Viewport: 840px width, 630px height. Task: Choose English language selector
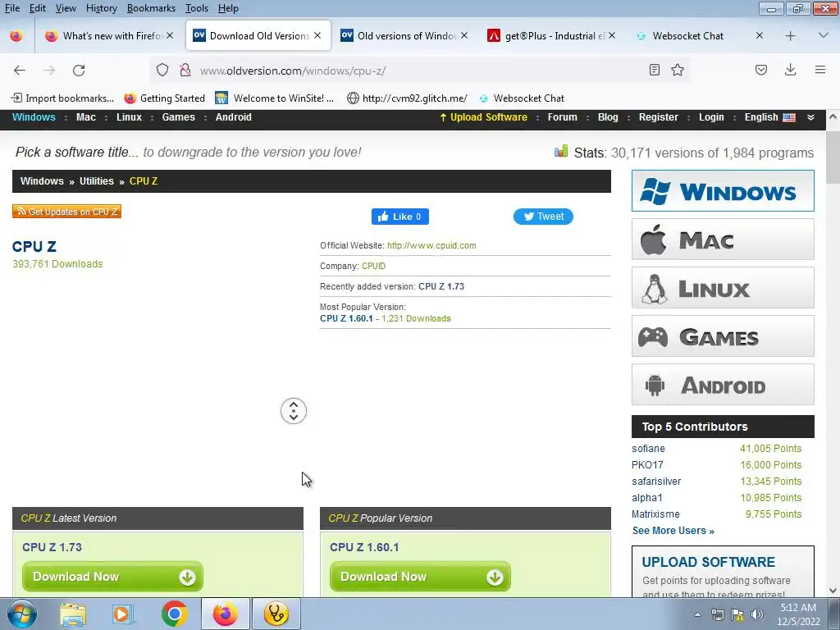pyautogui.click(x=769, y=116)
